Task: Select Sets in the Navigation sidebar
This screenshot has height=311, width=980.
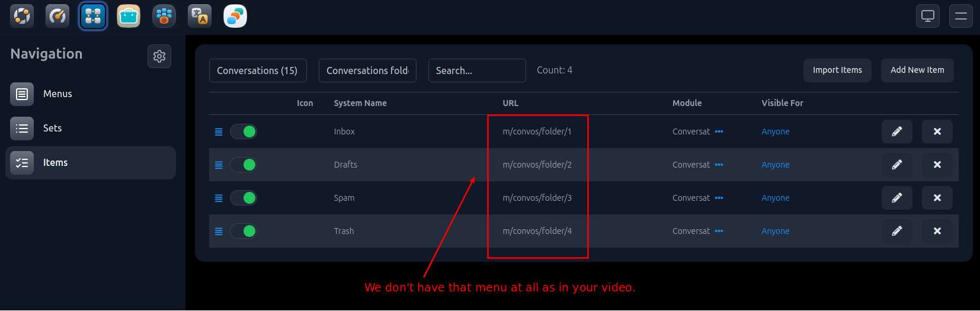Action: tap(52, 128)
